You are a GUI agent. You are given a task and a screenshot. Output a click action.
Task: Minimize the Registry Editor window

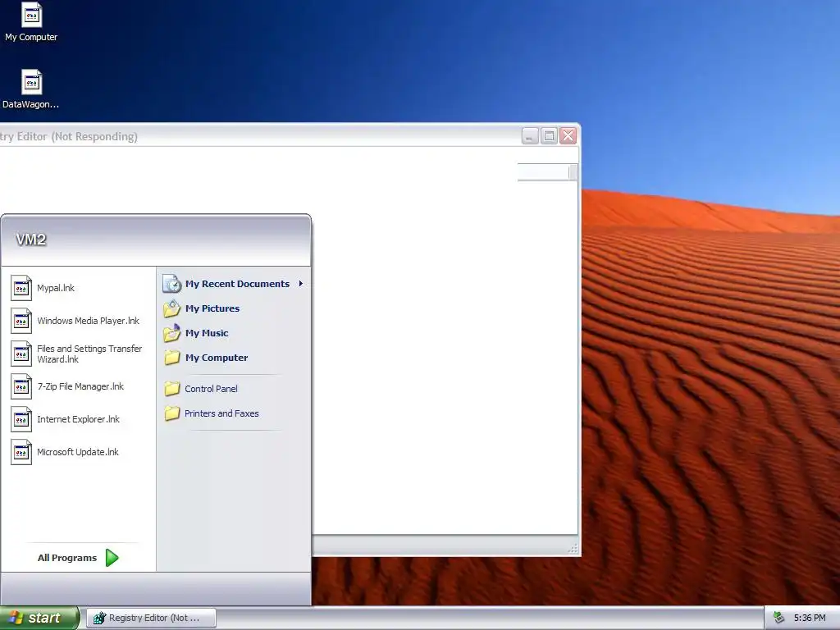click(x=530, y=136)
